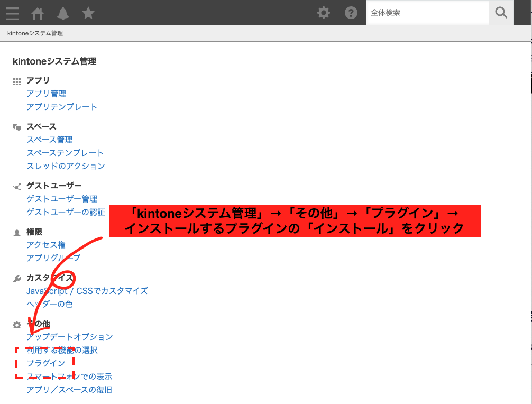Open the help question mark icon
Screen dimensions: 532x404
tap(351, 13)
